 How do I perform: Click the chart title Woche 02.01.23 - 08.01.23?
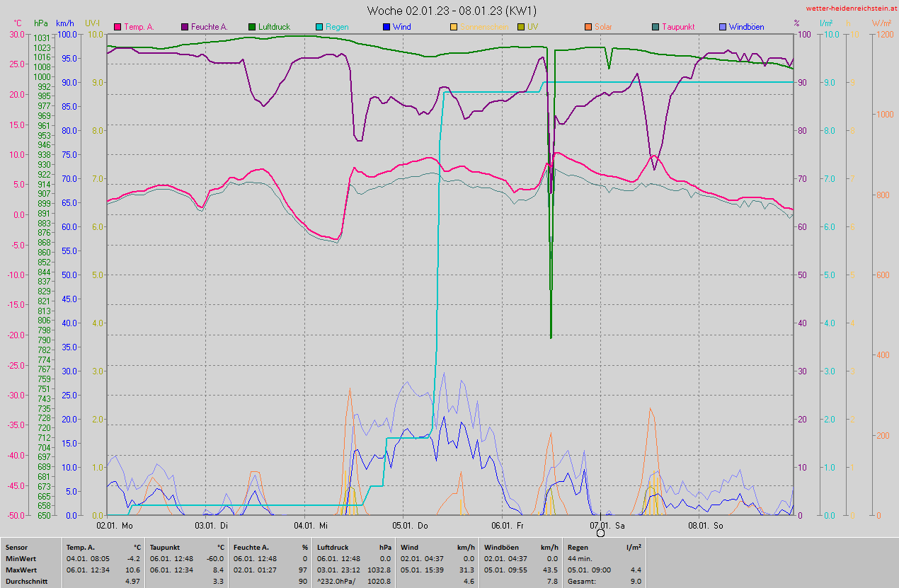click(x=452, y=11)
